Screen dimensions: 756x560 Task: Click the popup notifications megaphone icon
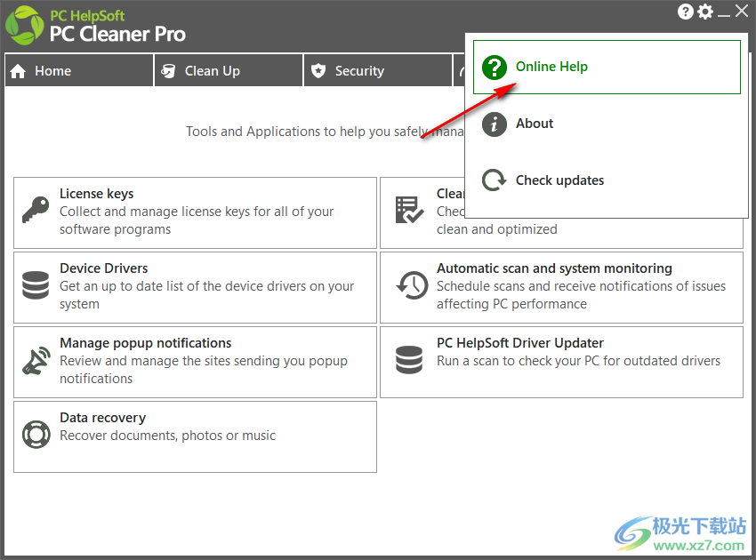point(36,361)
